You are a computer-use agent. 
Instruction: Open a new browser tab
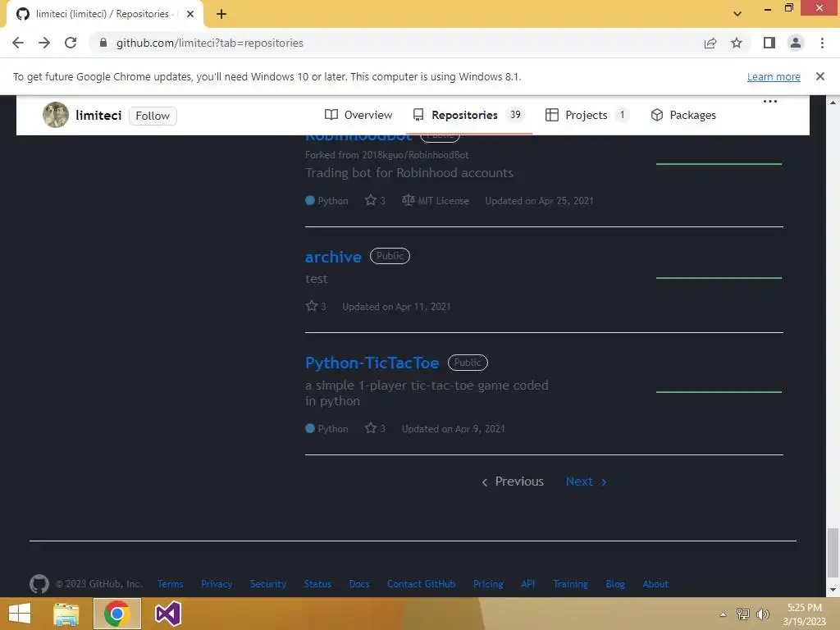coord(221,14)
